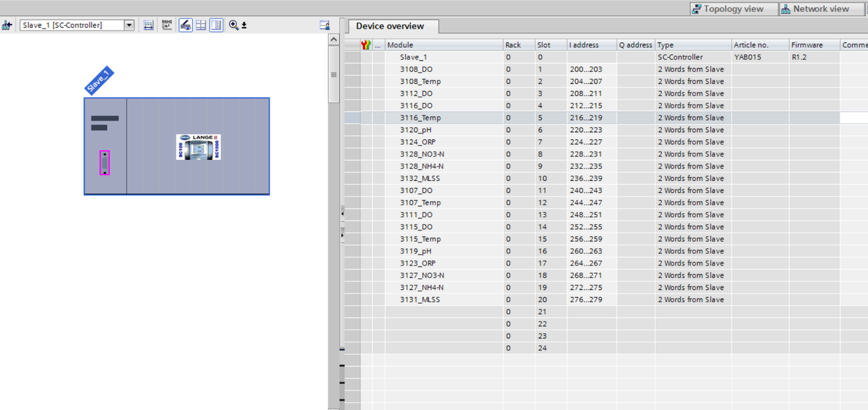Click the Module column header
Image resolution: width=868 pixels, height=410 pixels.
(x=444, y=45)
